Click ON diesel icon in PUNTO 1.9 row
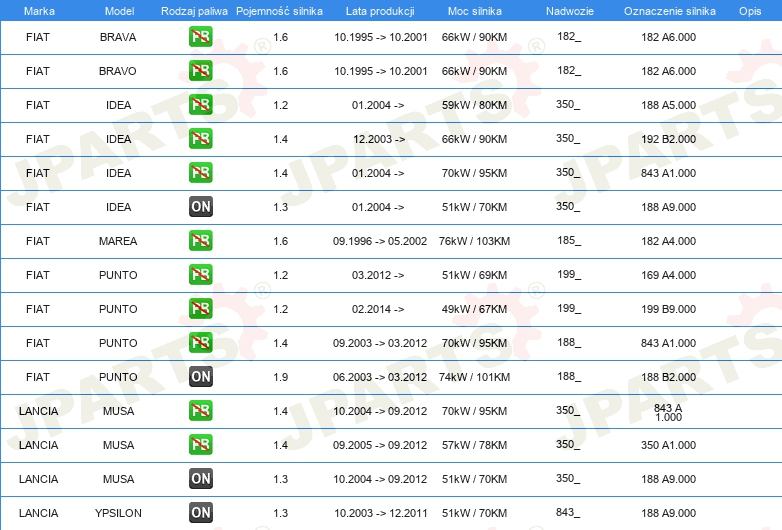Image resolution: width=782 pixels, height=530 pixels. pyautogui.click(x=200, y=376)
